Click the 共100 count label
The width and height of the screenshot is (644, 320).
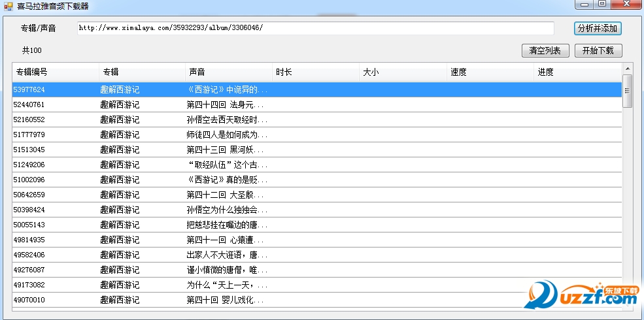click(x=31, y=50)
